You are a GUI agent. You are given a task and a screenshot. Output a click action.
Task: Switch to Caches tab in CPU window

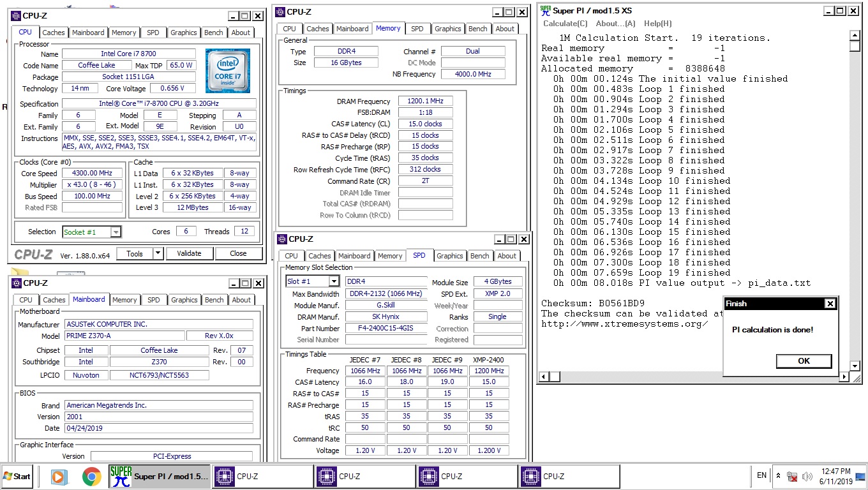click(x=54, y=33)
